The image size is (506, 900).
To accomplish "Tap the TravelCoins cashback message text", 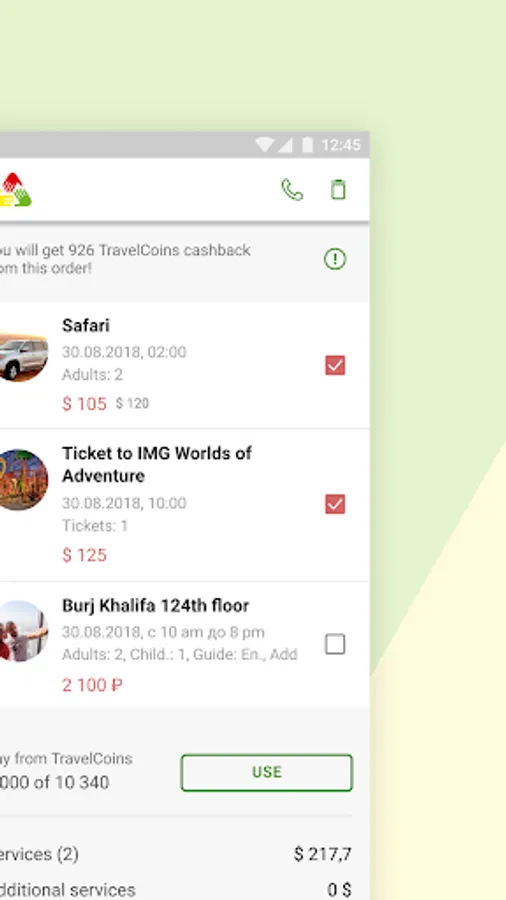I will pos(125,259).
